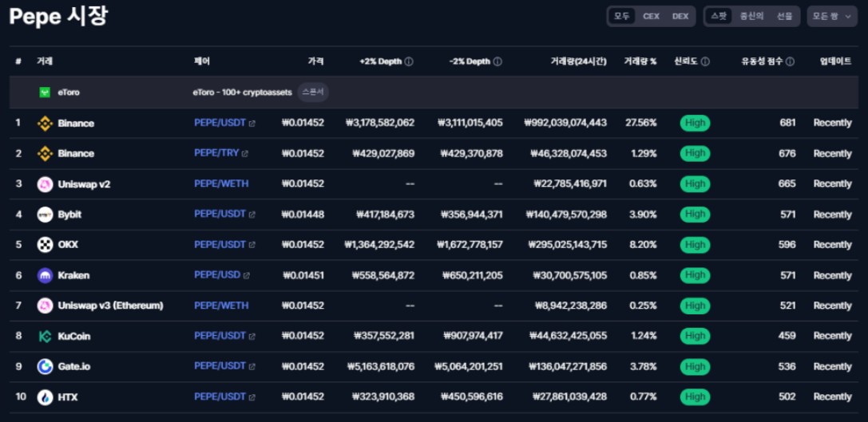Image resolution: width=868 pixels, height=422 pixels.
Task: Click the ₩0.01448 price cell
Action: point(303,215)
